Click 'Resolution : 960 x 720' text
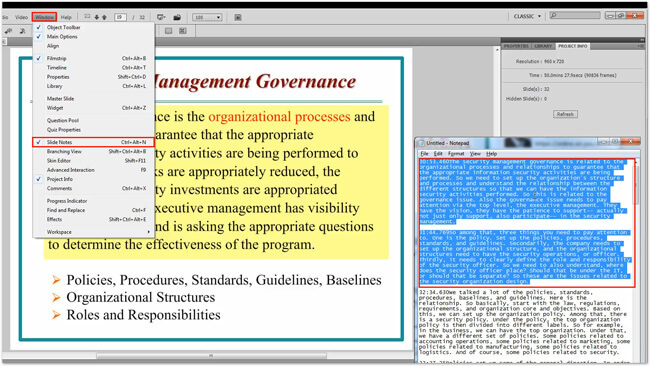The height and width of the screenshot is (366, 650). (540, 61)
